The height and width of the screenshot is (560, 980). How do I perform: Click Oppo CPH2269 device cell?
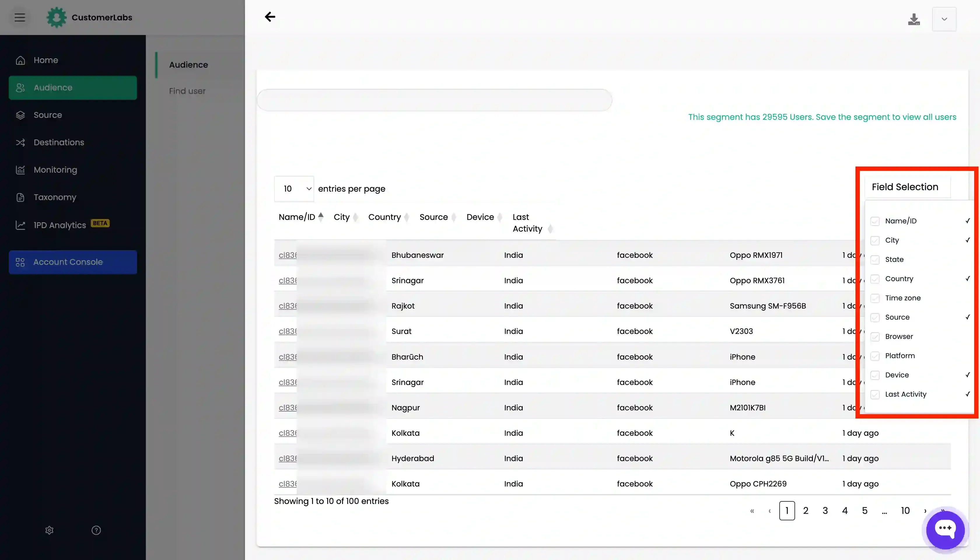[x=758, y=484]
